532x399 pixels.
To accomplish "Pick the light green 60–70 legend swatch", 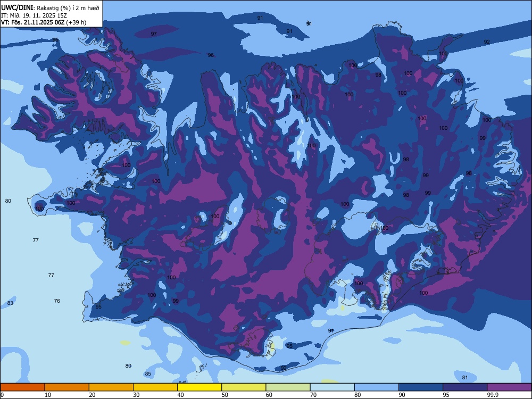I will (288, 387).
